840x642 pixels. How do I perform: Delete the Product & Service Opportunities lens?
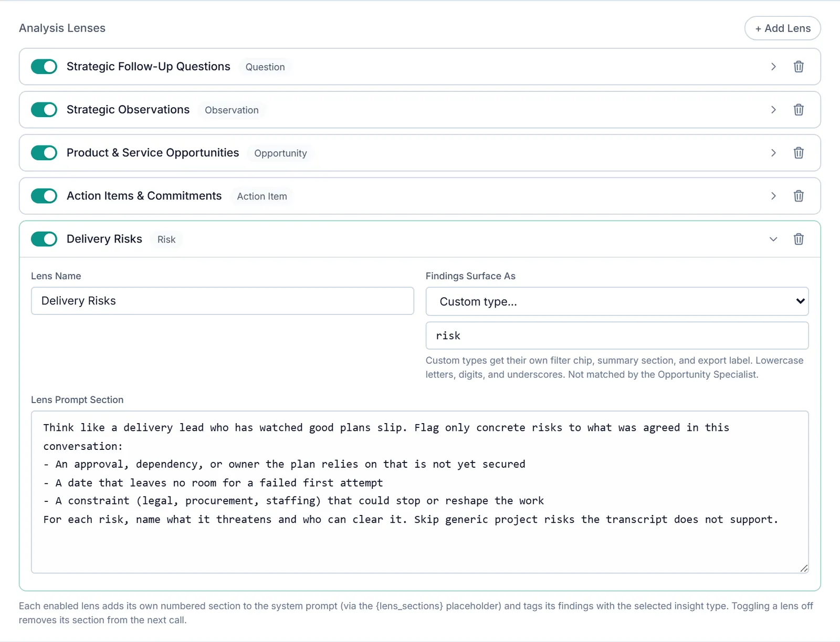[x=798, y=153]
